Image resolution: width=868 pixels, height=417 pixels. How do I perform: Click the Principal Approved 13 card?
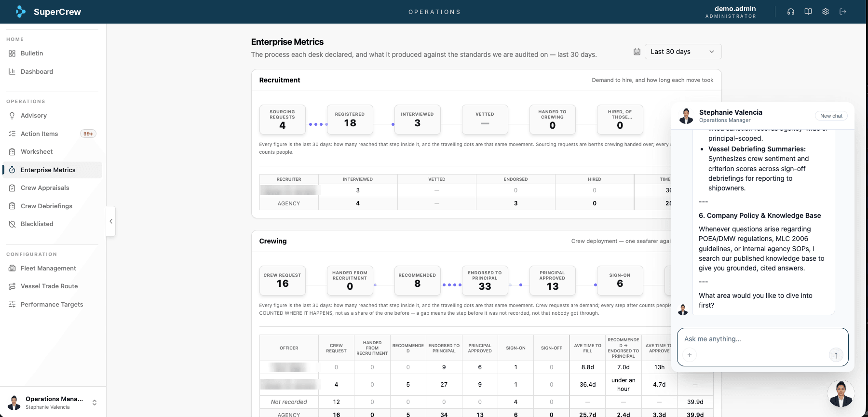(x=553, y=281)
